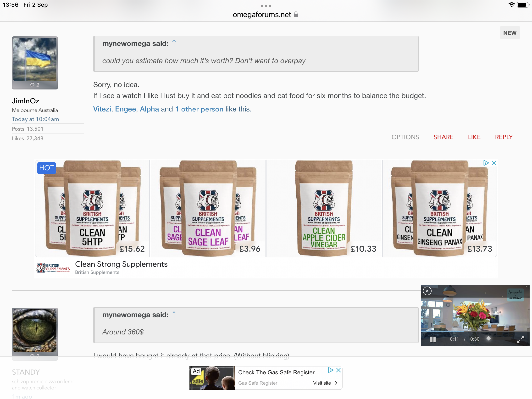This screenshot has width=532, height=399.
Task: Reply to JimInOz's post
Action: [x=504, y=137]
